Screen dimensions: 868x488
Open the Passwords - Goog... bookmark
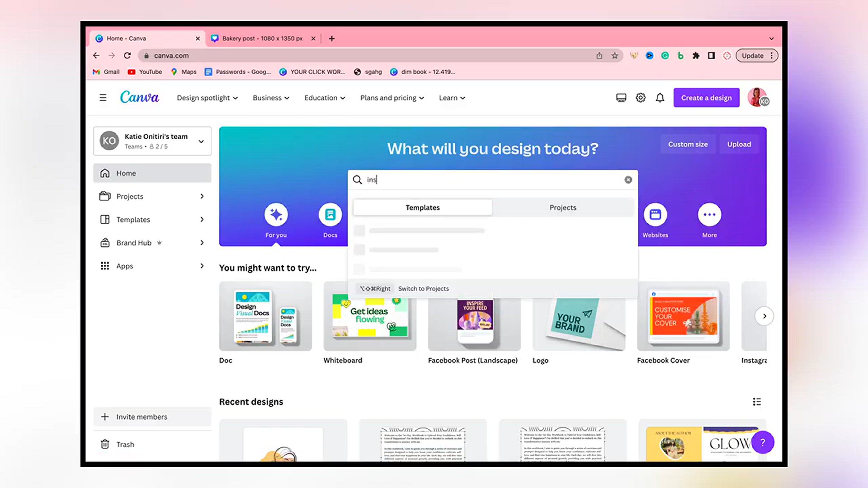click(238, 72)
